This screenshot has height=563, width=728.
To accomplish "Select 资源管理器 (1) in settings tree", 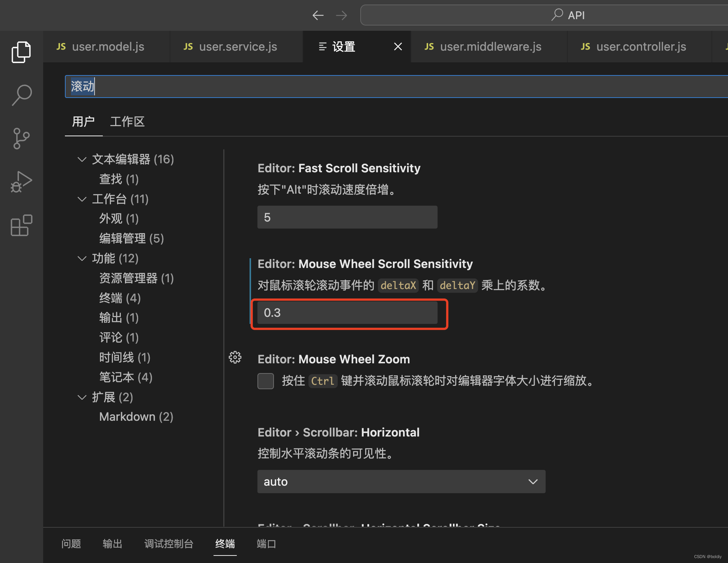I will 136,278.
